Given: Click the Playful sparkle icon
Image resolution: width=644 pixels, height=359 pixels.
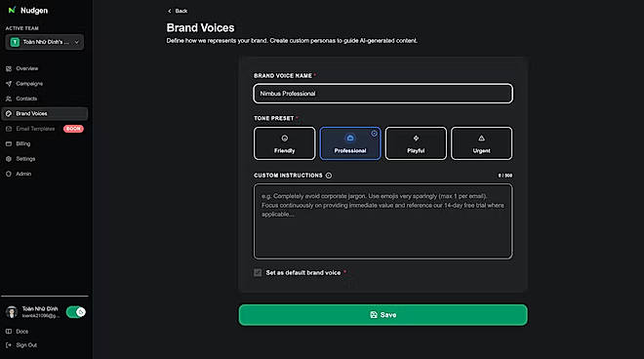Looking at the screenshot, I should 416,139.
